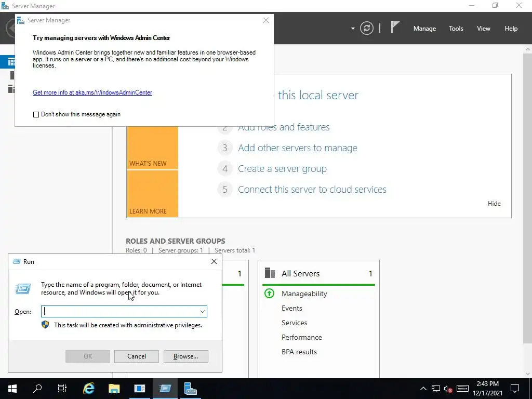532x399 pixels.
Task: Choose Create a server group
Action: click(282, 169)
